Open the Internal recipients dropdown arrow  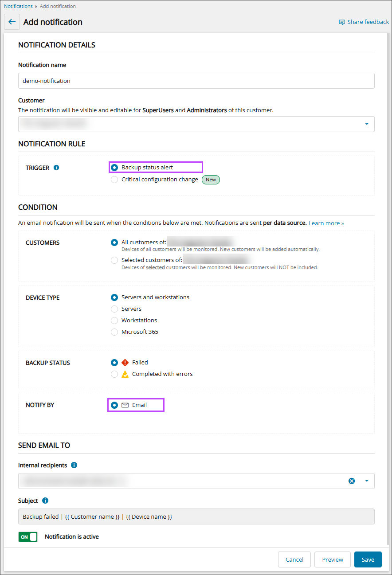point(367,481)
